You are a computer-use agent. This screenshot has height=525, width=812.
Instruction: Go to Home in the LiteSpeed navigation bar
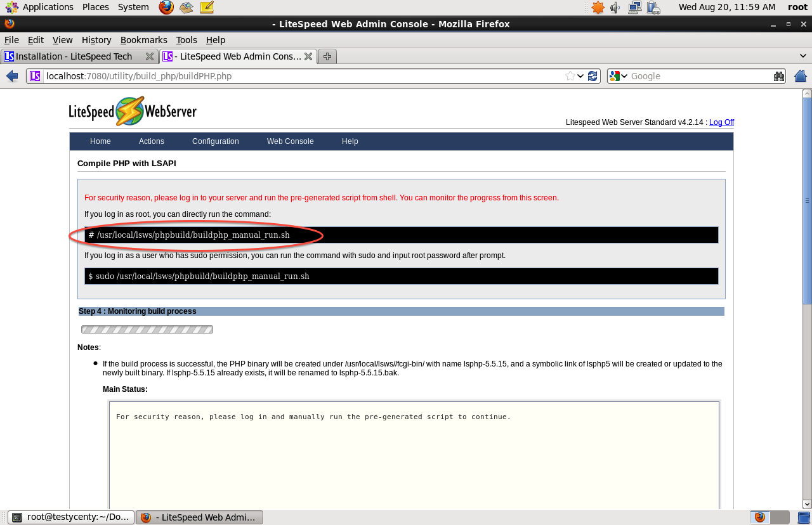point(100,141)
